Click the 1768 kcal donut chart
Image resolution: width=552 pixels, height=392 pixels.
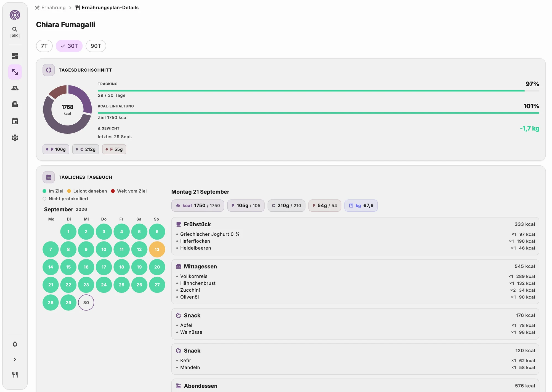67,109
